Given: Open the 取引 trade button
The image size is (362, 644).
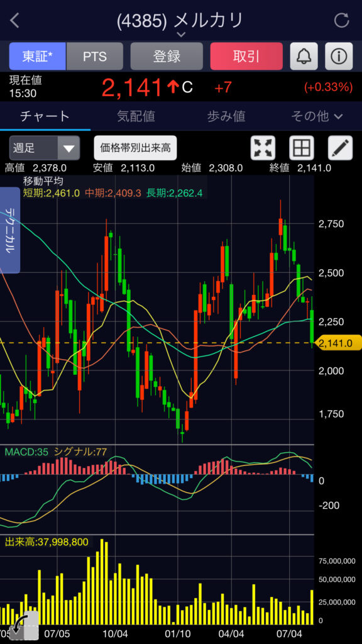Looking at the screenshot, I should 246,56.
